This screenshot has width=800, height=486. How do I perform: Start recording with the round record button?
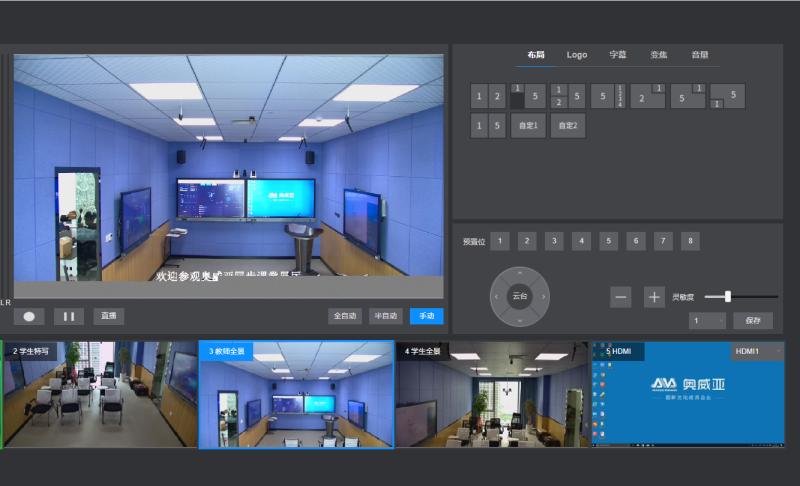coord(29,317)
